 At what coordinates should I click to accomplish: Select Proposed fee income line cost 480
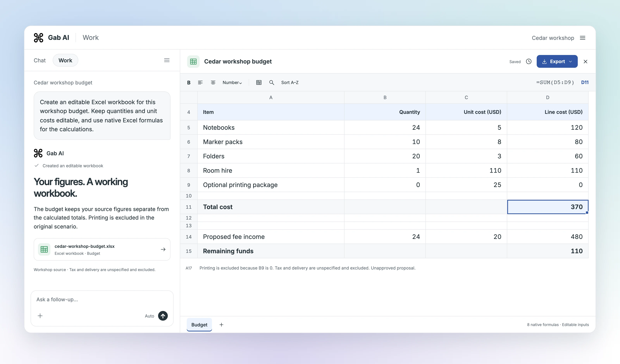[547, 237]
